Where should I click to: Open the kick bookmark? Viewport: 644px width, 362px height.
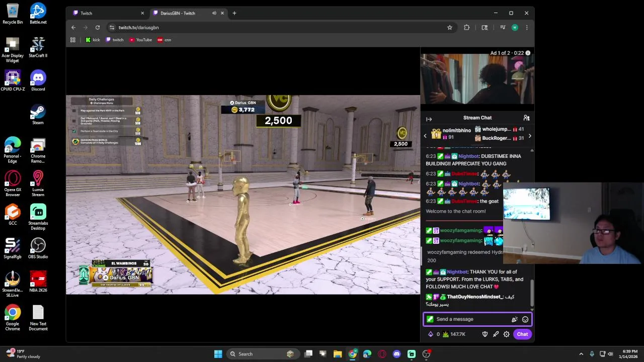point(93,40)
